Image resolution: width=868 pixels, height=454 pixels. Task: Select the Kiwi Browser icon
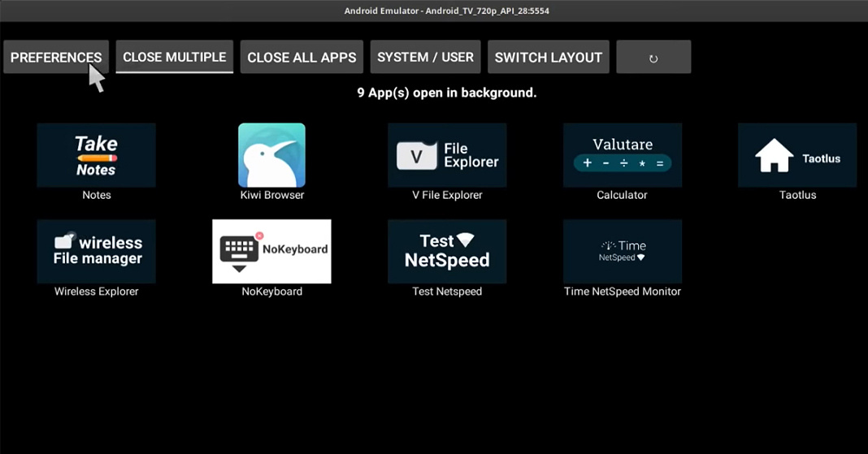(x=271, y=155)
